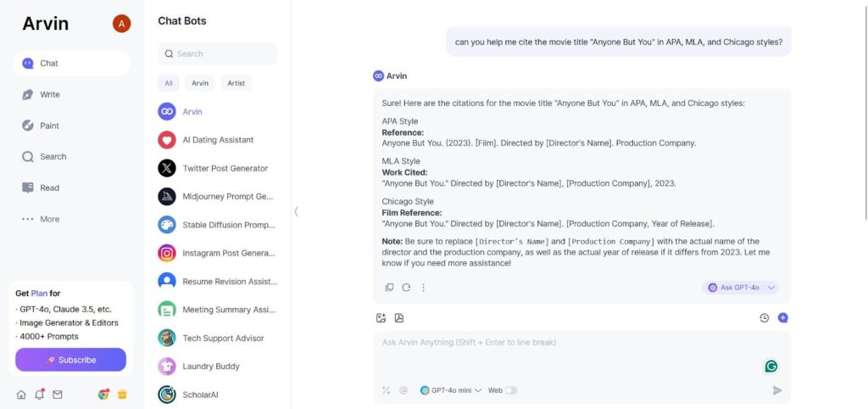Open Twitter Post Generator bot
868x409 pixels.
(x=218, y=168)
